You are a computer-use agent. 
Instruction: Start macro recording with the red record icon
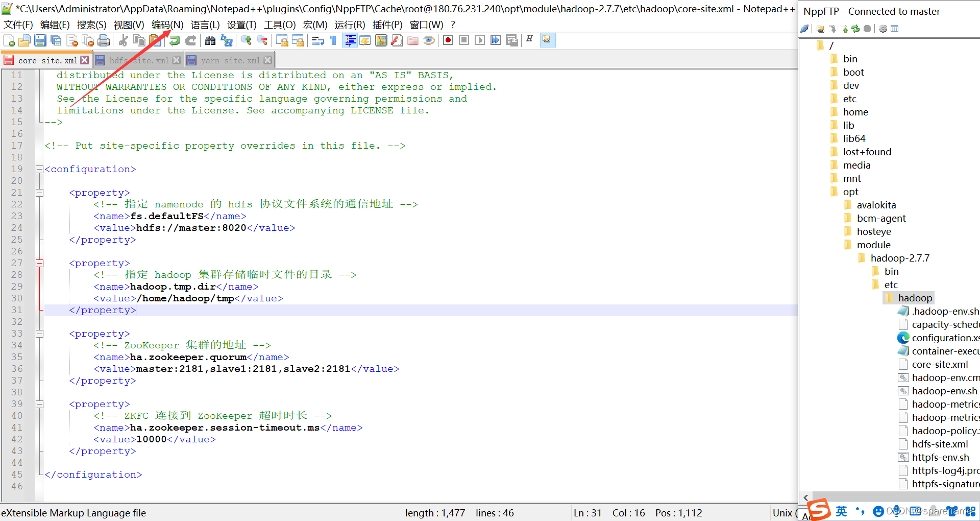pos(448,40)
